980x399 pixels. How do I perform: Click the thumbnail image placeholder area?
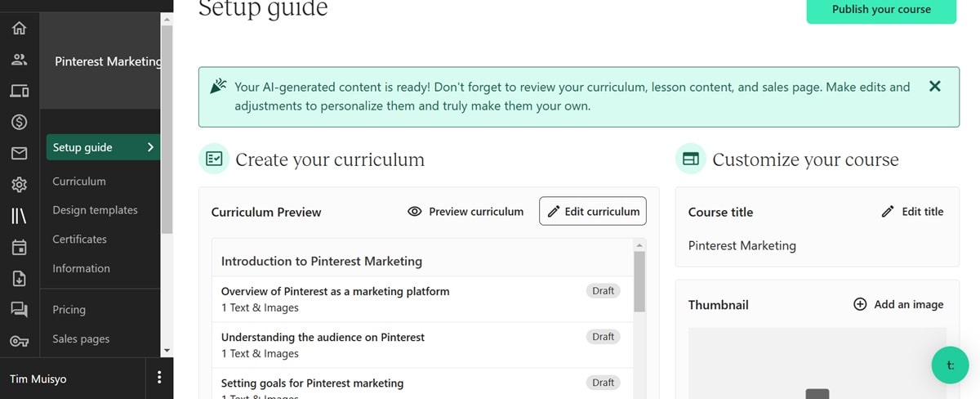pyautogui.click(x=817, y=363)
